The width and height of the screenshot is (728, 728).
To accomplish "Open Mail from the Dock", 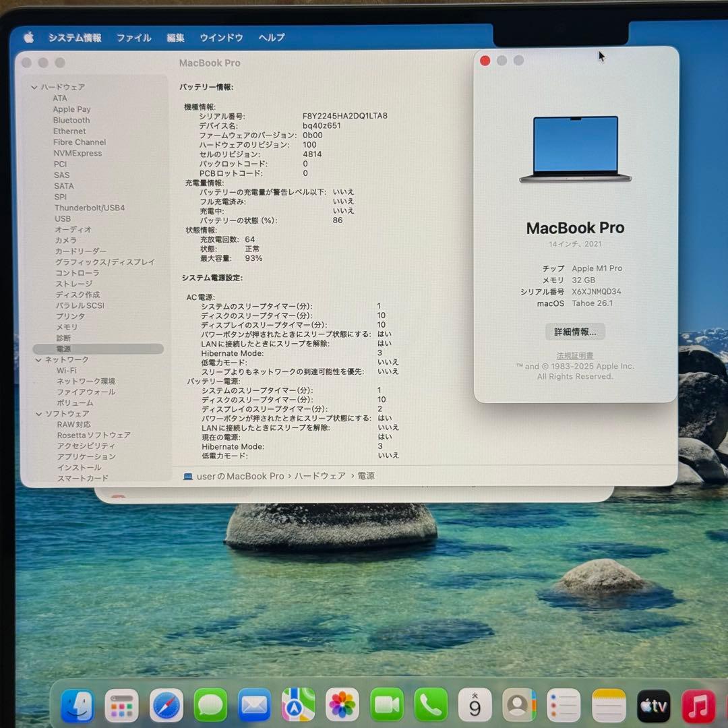I will click(254, 706).
